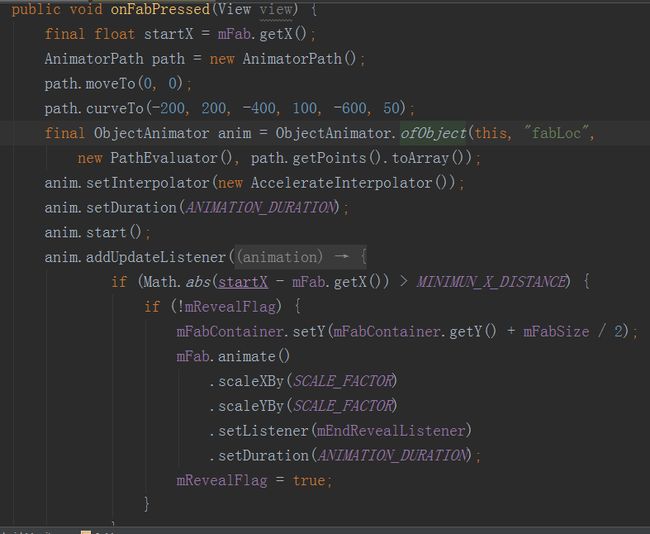The image size is (650, 534).
Task: Click mFabContainer before .setY
Action: [x=230, y=331]
